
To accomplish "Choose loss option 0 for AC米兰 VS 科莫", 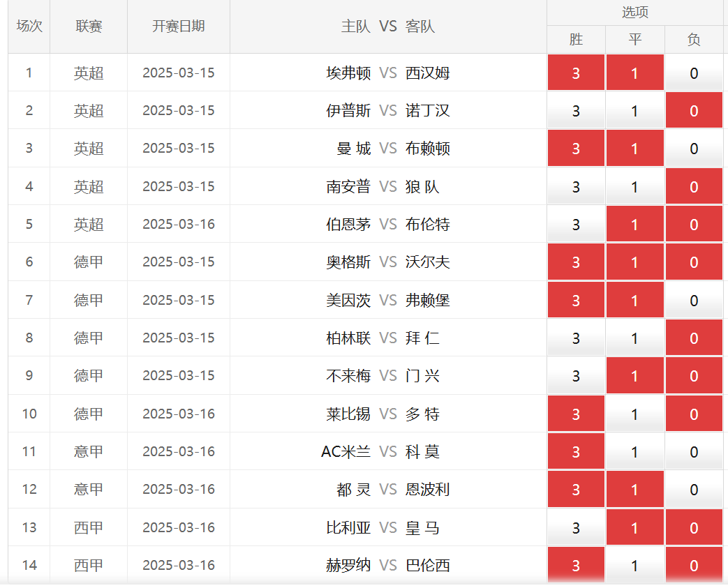I will [694, 451].
